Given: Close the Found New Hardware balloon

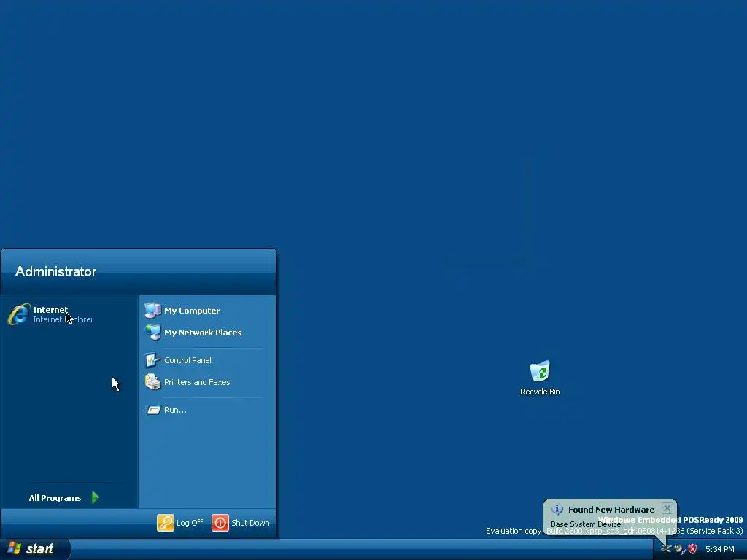Looking at the screenshot, I should coord(667,508).
